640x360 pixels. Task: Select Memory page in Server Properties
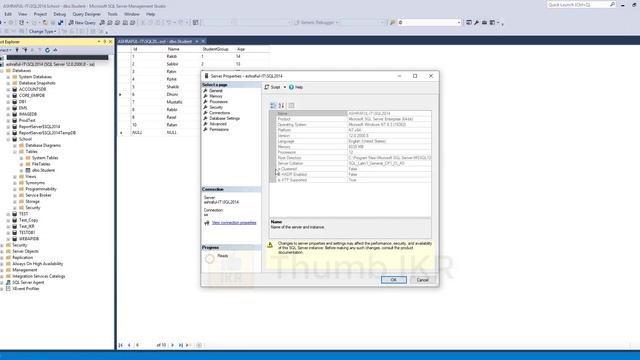(x=216, y=96)
